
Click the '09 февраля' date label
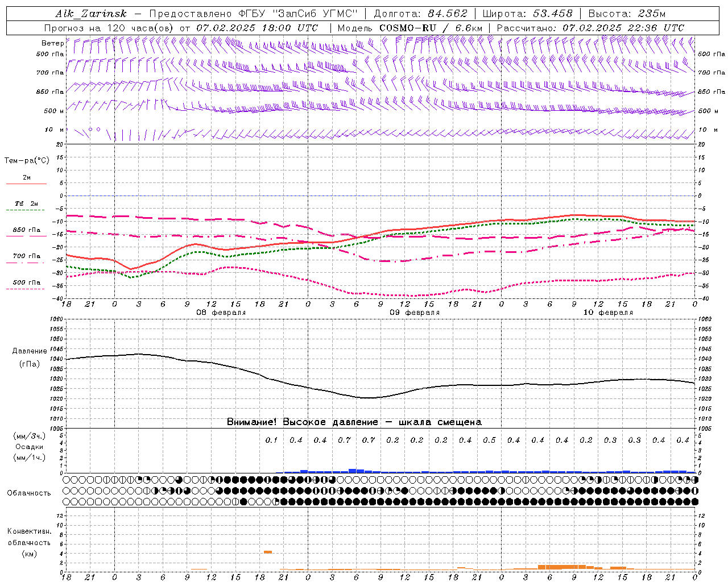[414, 312]
